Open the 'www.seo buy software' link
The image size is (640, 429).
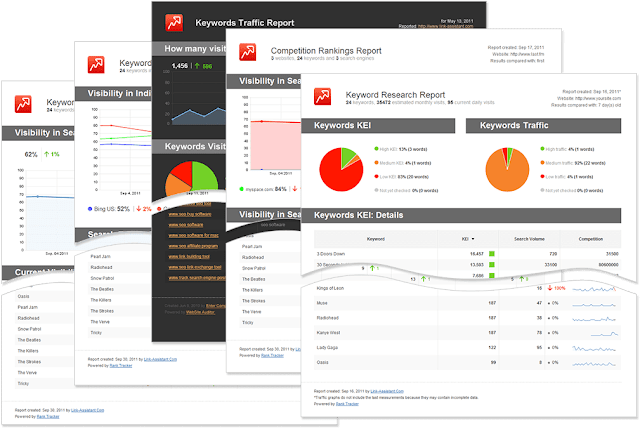click(190, 214)
